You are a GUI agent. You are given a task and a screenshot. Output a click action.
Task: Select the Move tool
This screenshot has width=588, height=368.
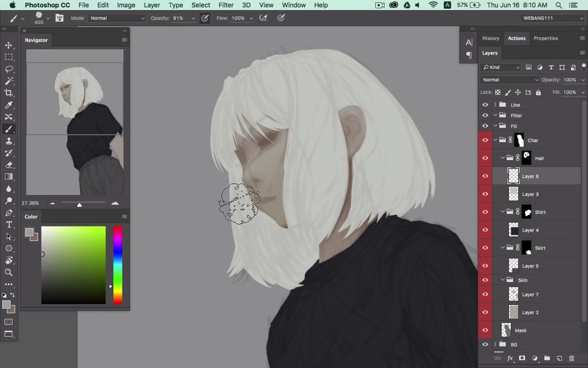9,45
